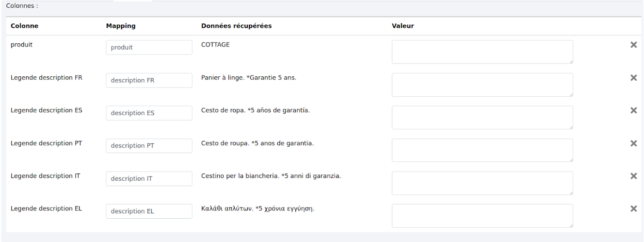Focus the description FR mapping field
The image size is (644, 242).
tap(149, 81)
